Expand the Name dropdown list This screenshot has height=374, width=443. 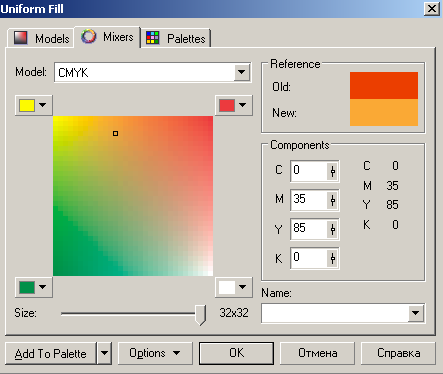pos(416,313)
